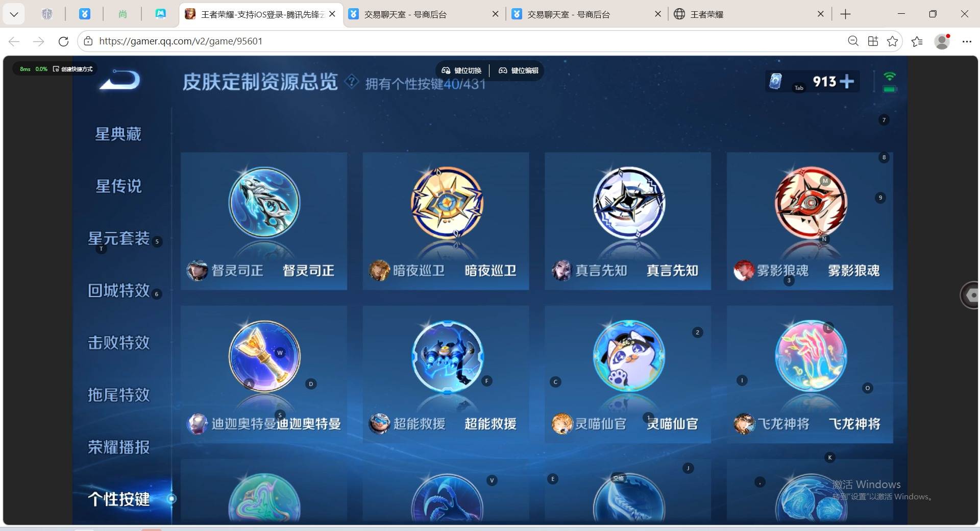Screen dimensions: 980x531
Task: Open the favorites list icon
Action: 917,41
